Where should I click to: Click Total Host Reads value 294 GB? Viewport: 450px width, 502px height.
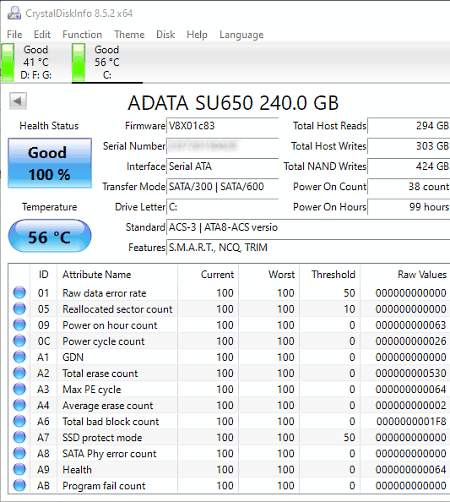409,126
